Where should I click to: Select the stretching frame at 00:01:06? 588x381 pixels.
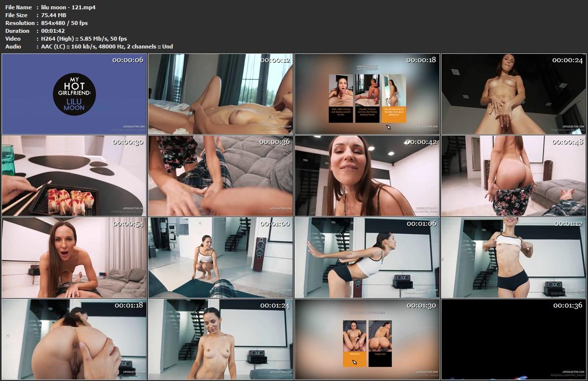367,258
